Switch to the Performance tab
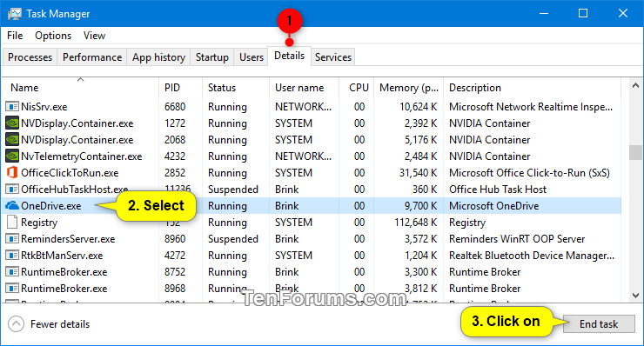 [x=92, y=57]
